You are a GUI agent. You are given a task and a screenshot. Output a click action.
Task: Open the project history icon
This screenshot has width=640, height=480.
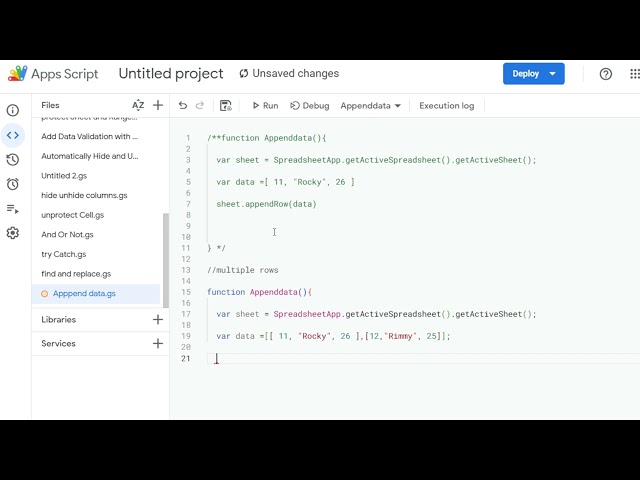(x=13, y=160)
